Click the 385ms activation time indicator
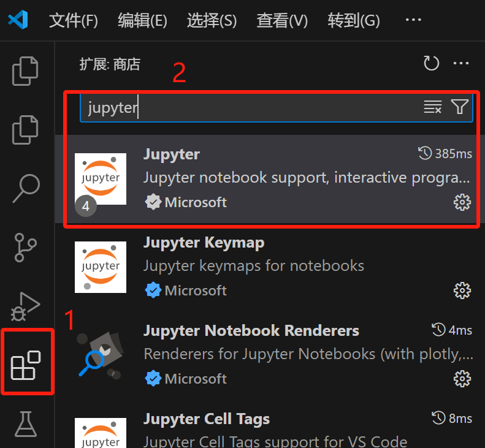 click(x=445, y=153)
